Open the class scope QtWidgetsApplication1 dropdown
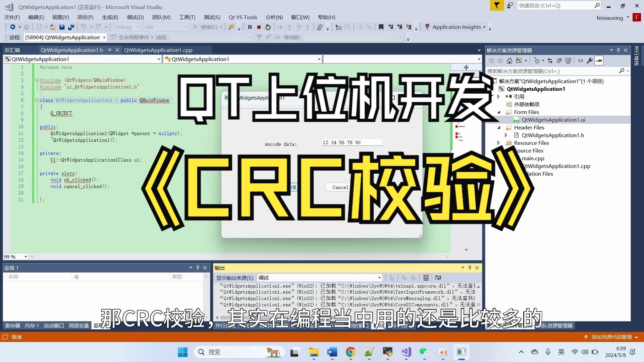Screen dimensions: 644x362 point(83,59)
